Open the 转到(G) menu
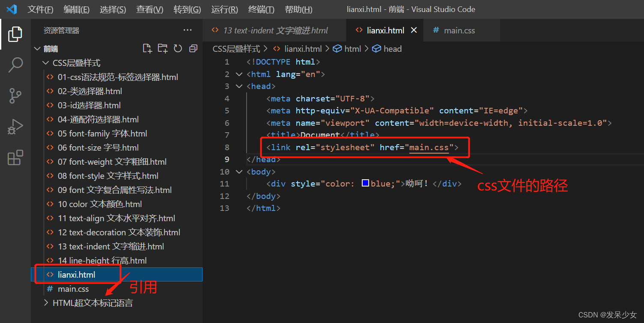The image size is (644, 323). click(x=187, y=9)
